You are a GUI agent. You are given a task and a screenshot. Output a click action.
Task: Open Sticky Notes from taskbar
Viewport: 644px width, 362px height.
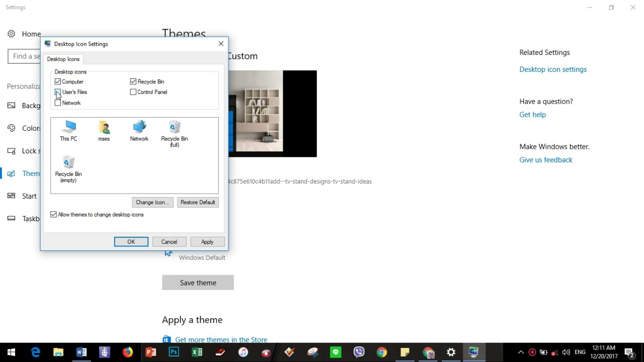coord(405,352)
